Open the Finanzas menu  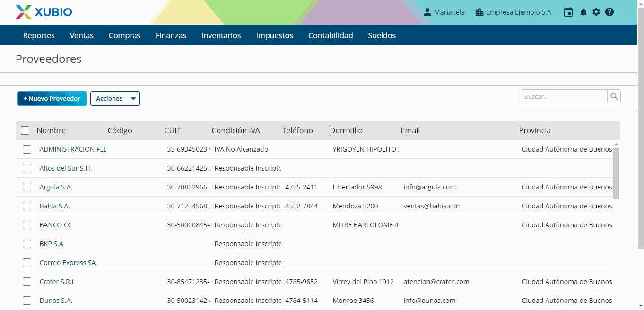point(171,35)
